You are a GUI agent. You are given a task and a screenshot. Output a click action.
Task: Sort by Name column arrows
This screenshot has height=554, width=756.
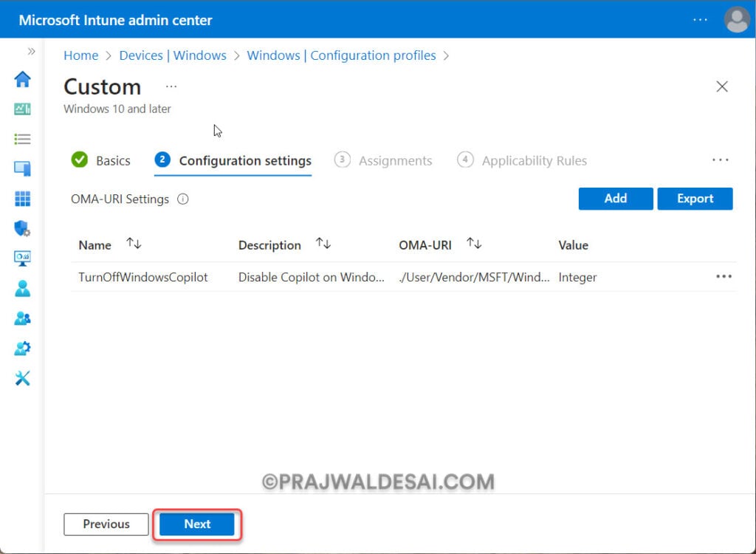[x=134, y=244]
